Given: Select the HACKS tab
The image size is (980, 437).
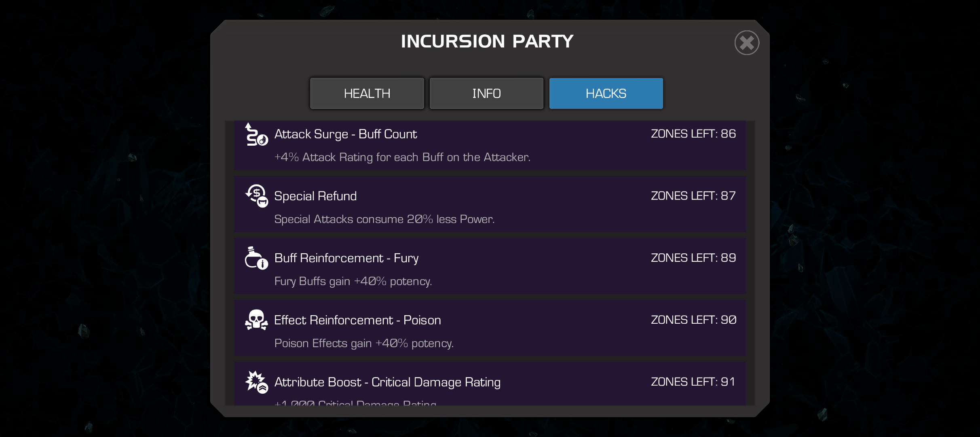Looking at the screenshot, I should click(606, 93).
